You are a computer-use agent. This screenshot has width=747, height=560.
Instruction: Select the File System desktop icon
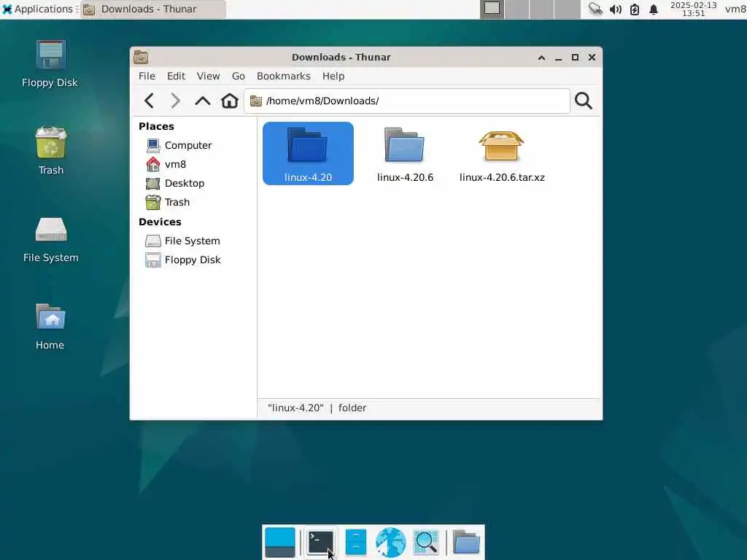(50, 239)
